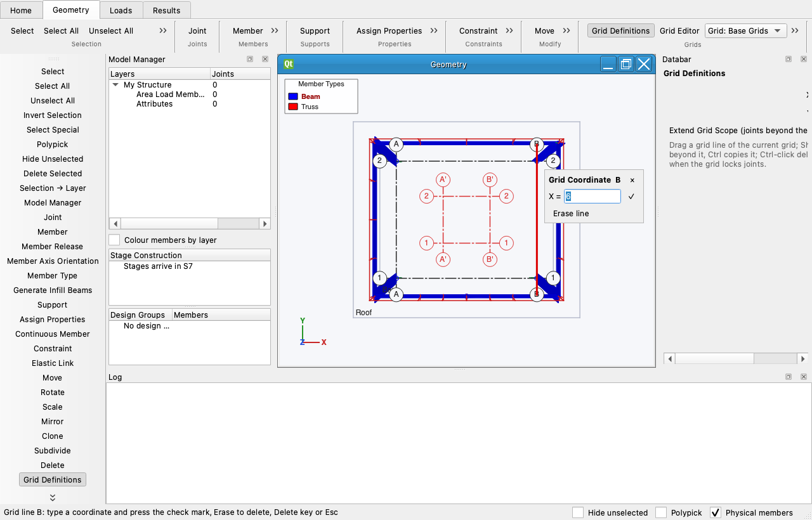This screenshot has height=520, width=812.
Task: Click the red A' bubble above the inner grid
Action: tap(443, 179)
